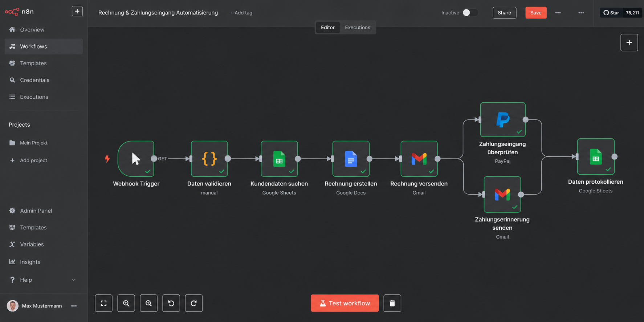Click the Admin Panel gear icon
Screen dimensions: 644x322
[x=12, y=211]
